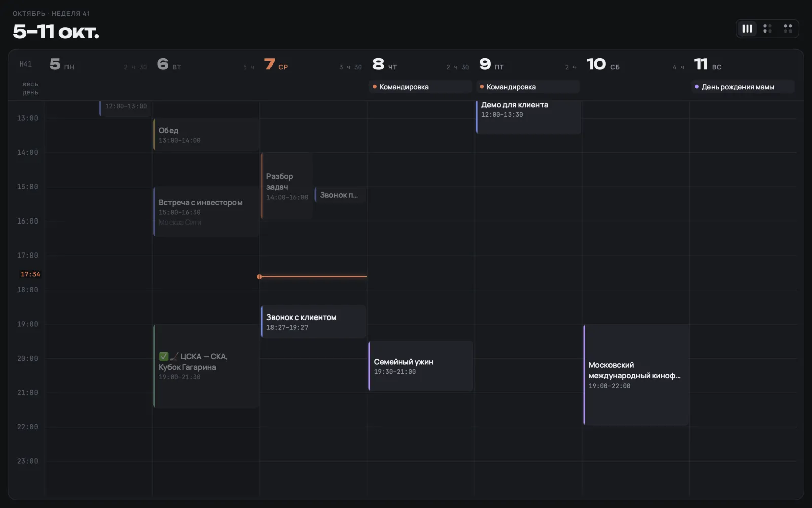Click the 2 ч total for Friday

pyautogui.click(x=570, y=67)
